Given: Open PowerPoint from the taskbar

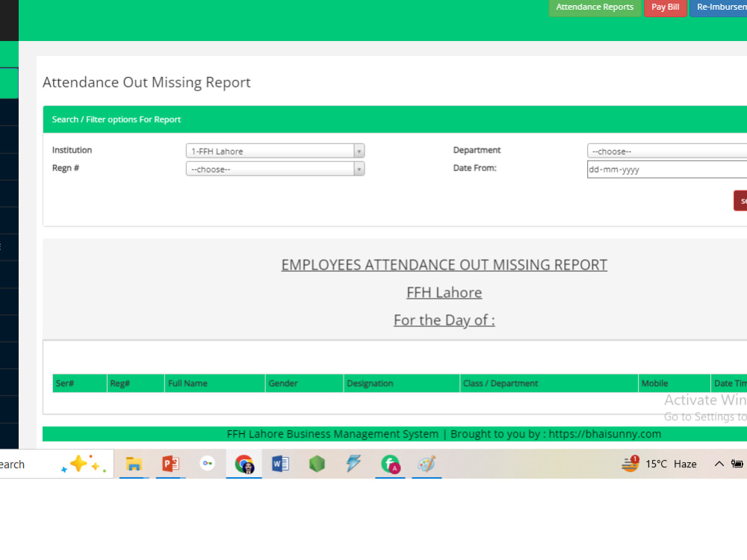Looking at the screenshot, I should [x=170, y=464].
